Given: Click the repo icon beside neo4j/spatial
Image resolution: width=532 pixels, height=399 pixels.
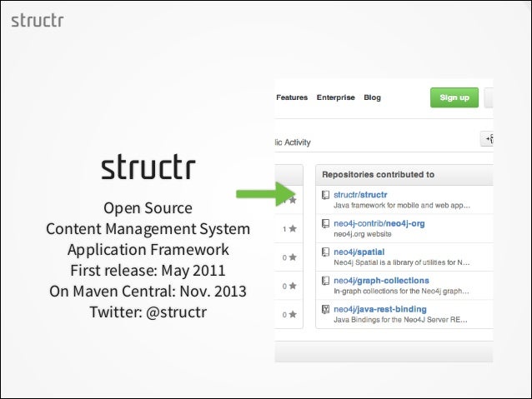Looking at the screenshot, I should pyautogui.click(x=325, y=252).
